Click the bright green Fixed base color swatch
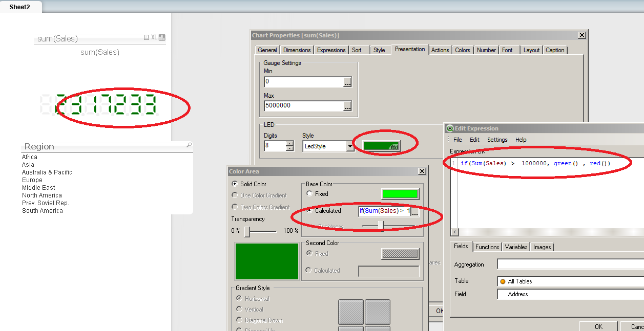This screenshot has height=331, width=644. 400,194
